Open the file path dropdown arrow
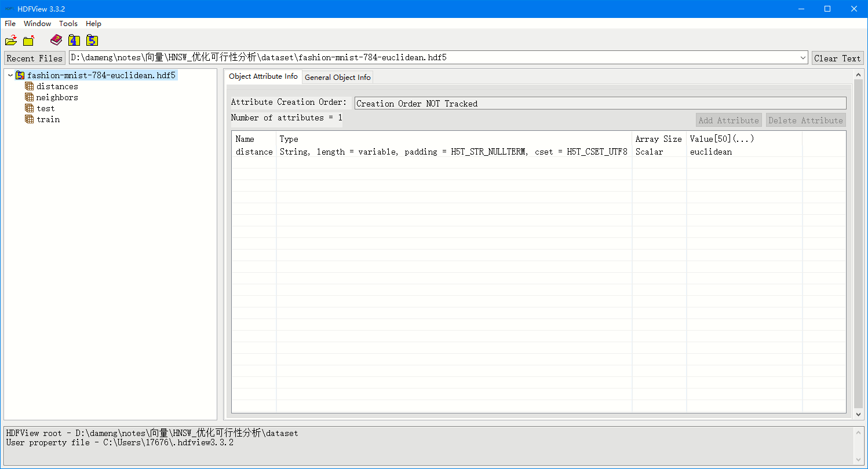This screenshot has width=868, height=469. point(803,58)
